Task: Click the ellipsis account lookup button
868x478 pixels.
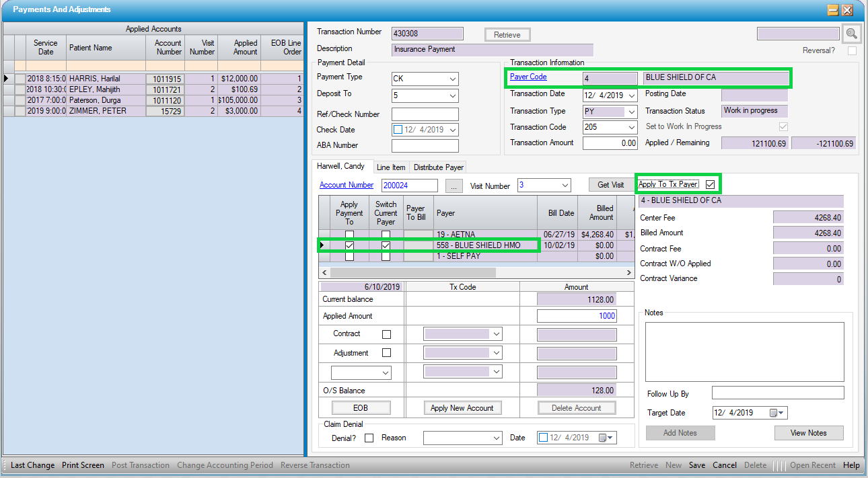Action: point(455,186)
